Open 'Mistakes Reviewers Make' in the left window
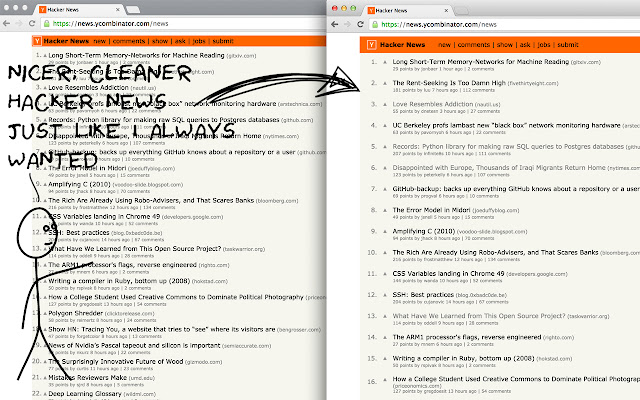640x400 pixels. (87, 378)
